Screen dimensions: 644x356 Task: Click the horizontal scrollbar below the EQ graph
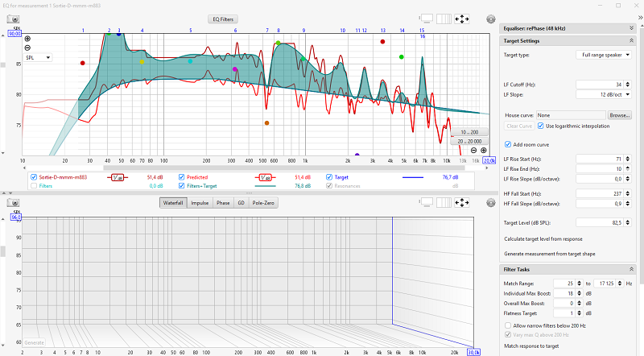click(x=284, y=168)
